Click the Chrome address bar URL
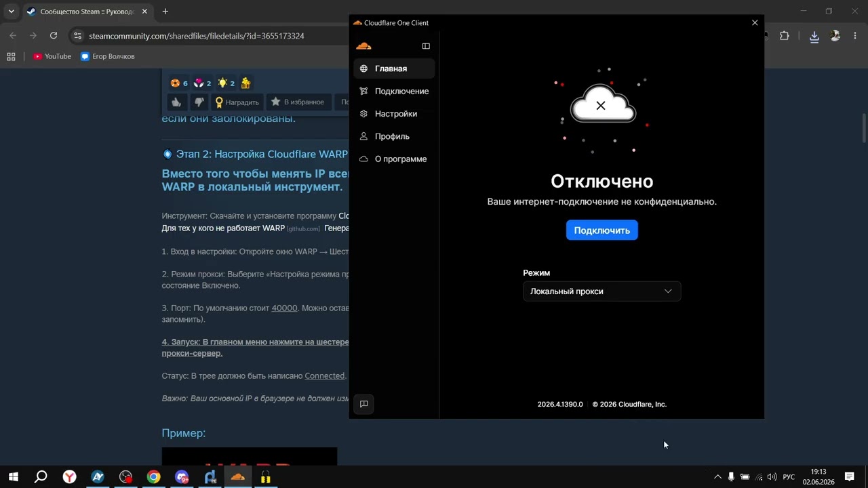868x488 pixels. click(x=197, y=36)
